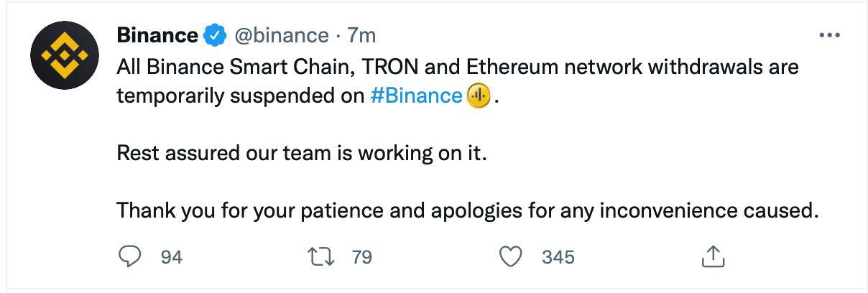Open the #Binance hashtag link
The width and height of the screenshot is (868, 293).
click(416, 96)
